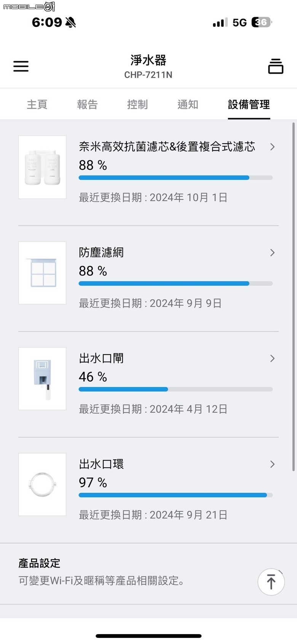Screen dimensions: 297x644
Task: Open the 產品設定 section
Action: 148,574
